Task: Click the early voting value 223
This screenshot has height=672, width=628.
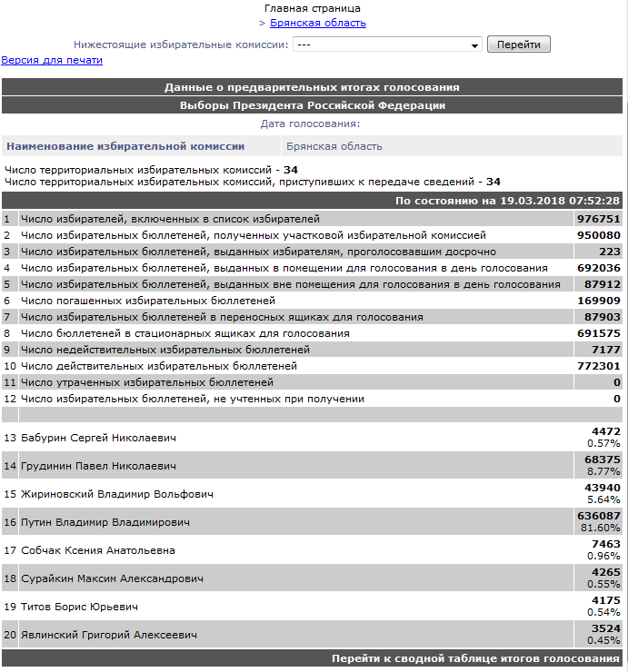Action: 610,252
